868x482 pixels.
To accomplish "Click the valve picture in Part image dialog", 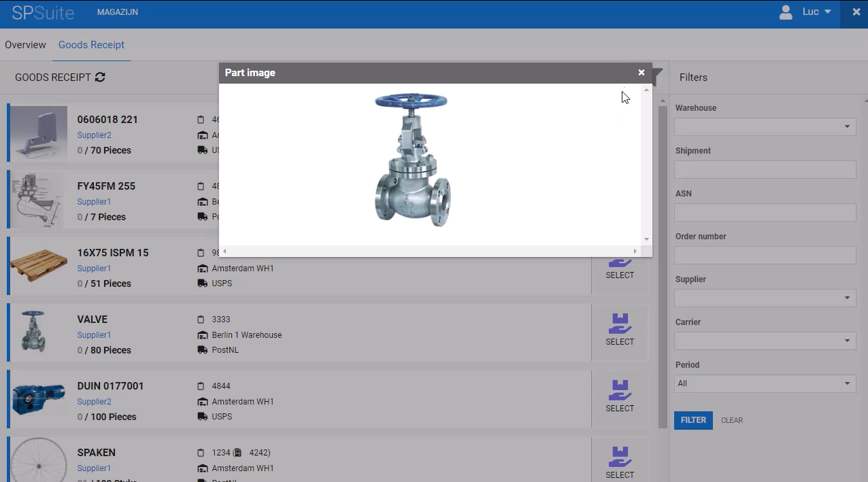I will coord(412,160).
